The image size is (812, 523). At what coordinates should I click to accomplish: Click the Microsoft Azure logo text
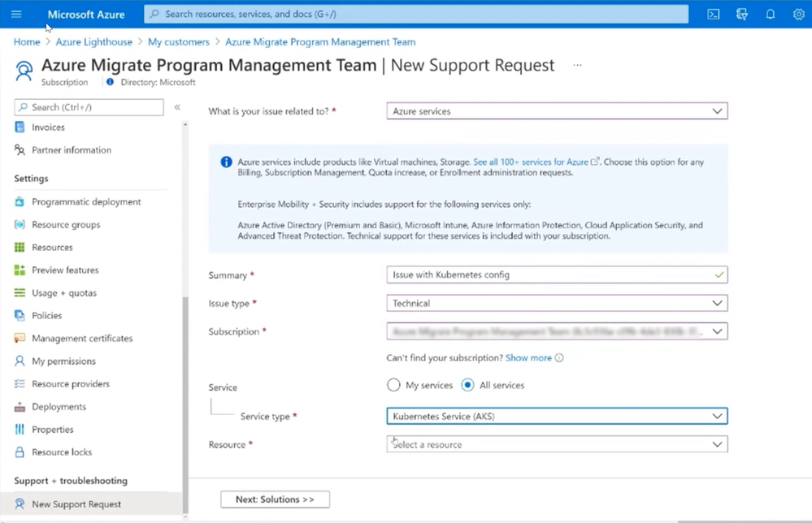pyautogui.click(x=86, y=15)
